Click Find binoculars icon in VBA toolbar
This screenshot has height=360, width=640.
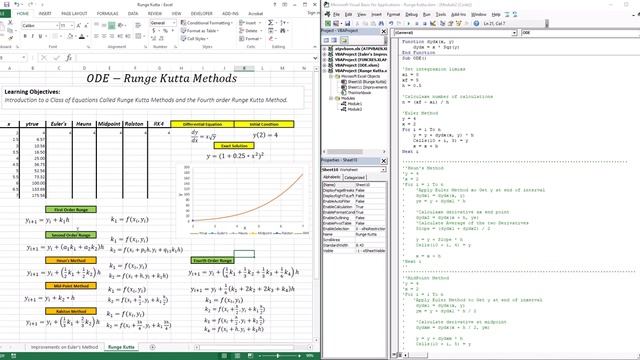(381, 24)
